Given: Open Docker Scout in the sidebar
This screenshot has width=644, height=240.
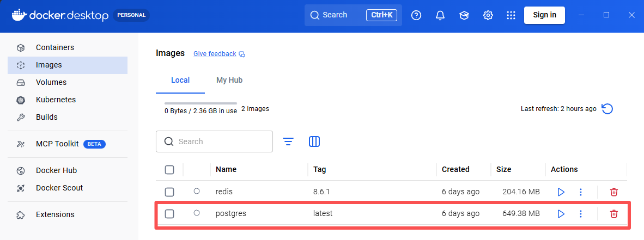Looking at the screenshot, I should [68, 188].
